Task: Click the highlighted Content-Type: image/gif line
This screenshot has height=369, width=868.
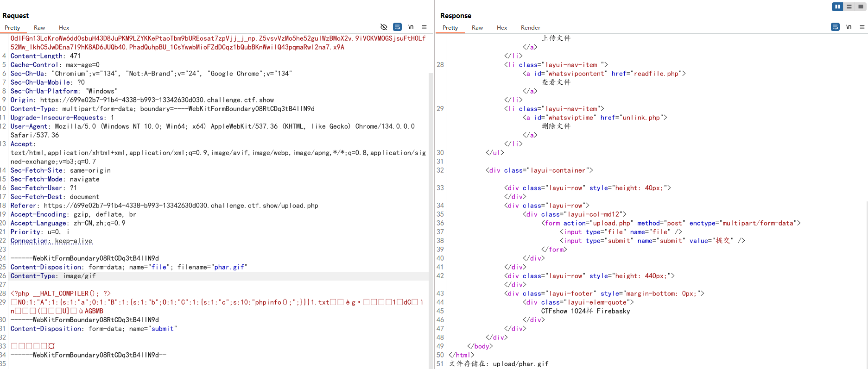Action: tap(53, 276)
